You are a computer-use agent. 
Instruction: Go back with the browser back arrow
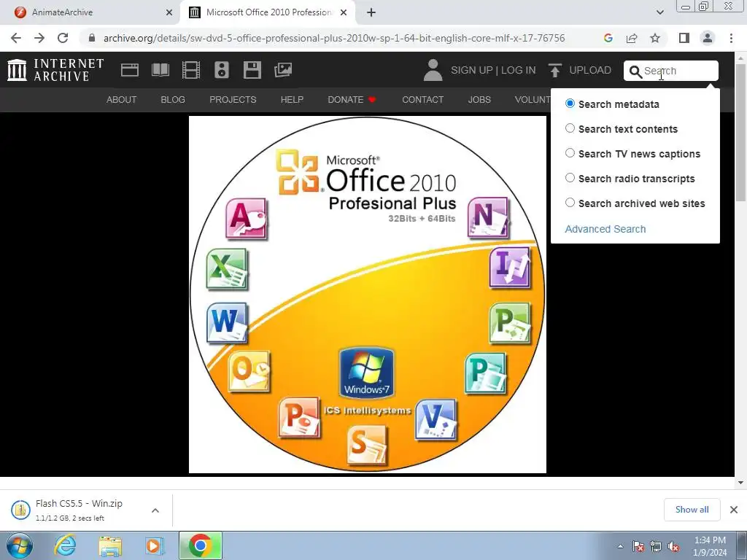click(x=16, y=38)
